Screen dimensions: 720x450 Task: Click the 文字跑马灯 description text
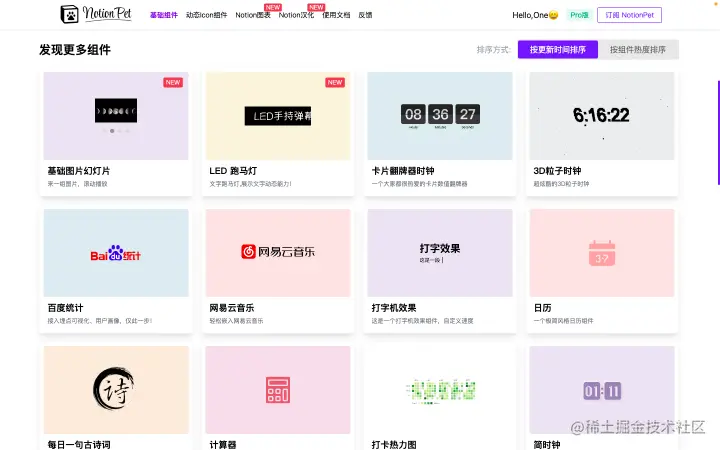[250, 184]
